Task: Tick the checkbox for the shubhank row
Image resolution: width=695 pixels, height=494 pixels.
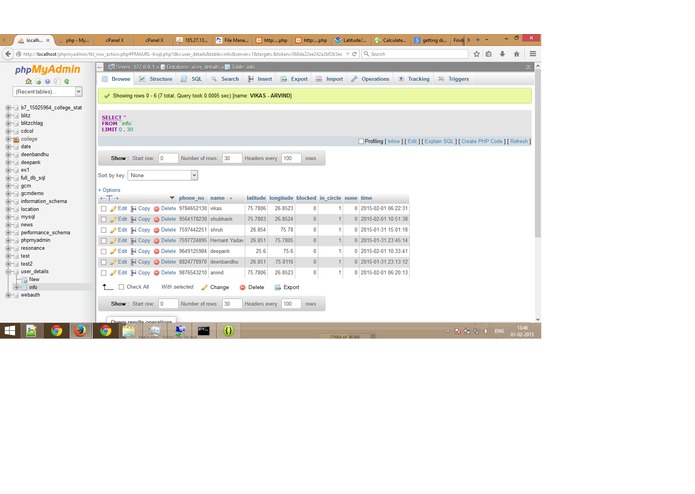Action: 104,219
